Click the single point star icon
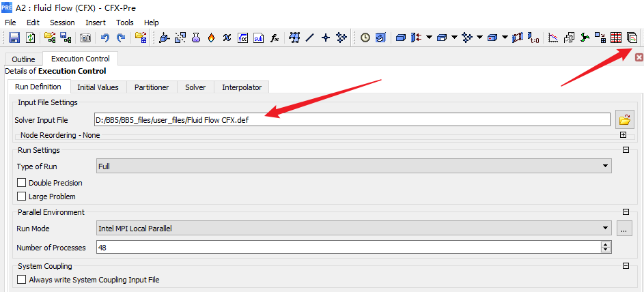The height and width of the screenshot is (292, 644). [x=326, y=38]
